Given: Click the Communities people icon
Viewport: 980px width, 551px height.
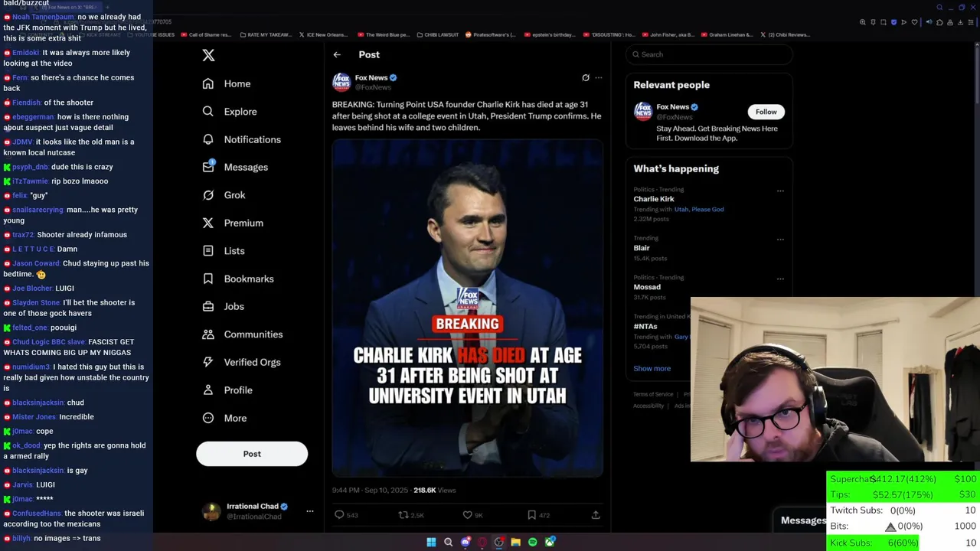Looking at the screenshot, I should 208,334.
